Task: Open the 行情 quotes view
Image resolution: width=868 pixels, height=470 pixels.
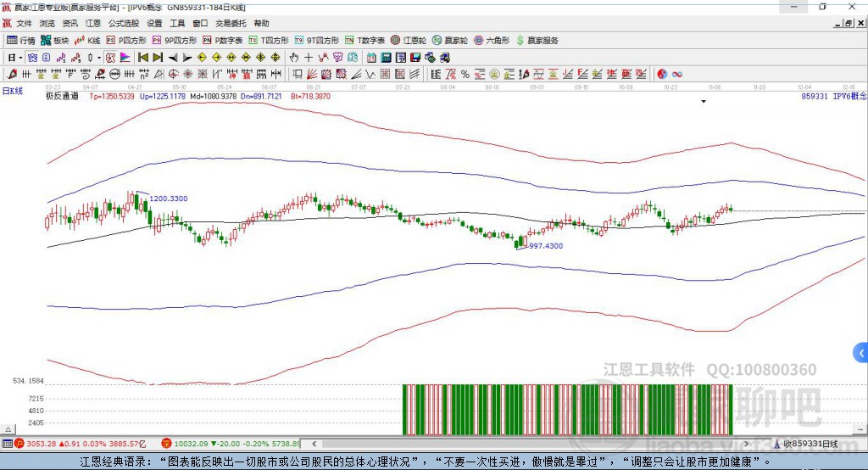Action: click(20, 41)
